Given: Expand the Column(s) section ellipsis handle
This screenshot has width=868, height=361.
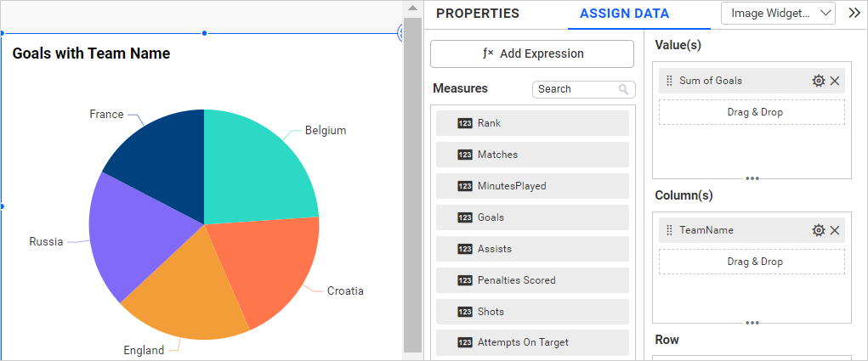Looking at the screenshot, I should point(752,323).
